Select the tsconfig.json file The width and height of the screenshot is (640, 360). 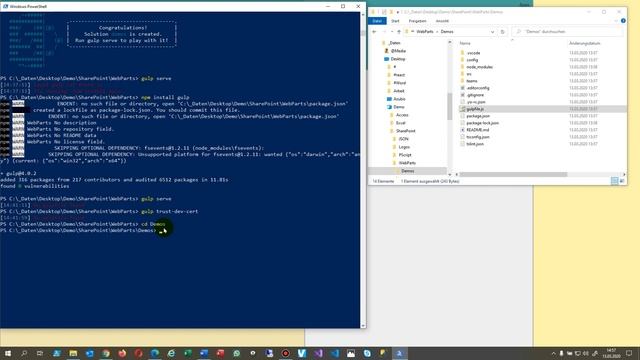478,137
